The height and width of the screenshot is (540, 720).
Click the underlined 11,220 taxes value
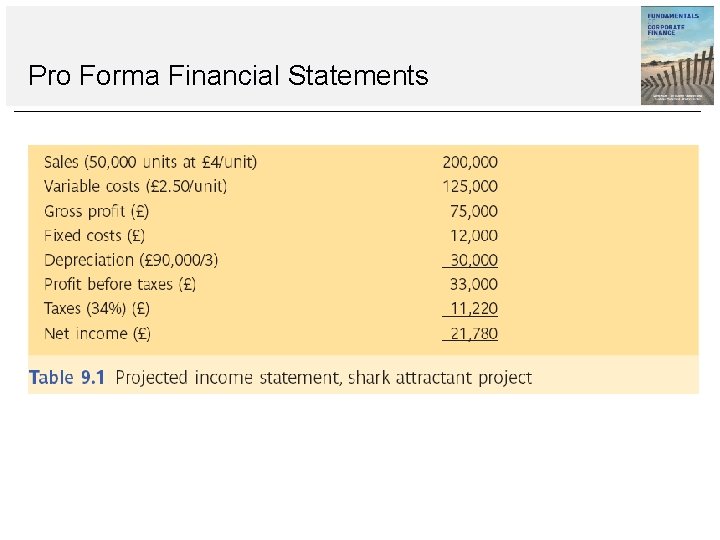[473, 309]
